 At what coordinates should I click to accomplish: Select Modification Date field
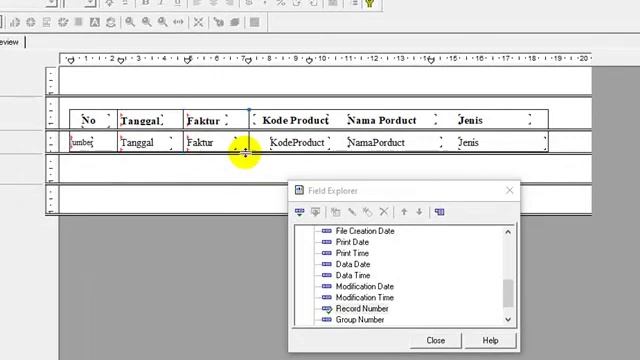point(364,287)
